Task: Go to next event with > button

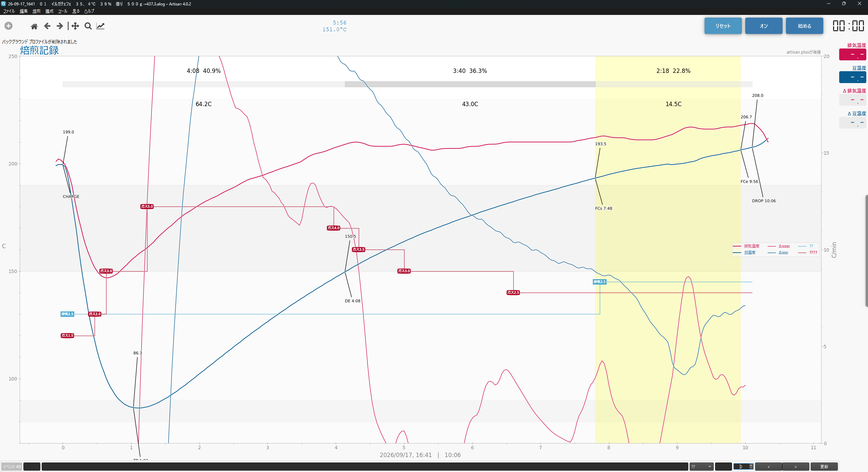Action: pos(796,467)
